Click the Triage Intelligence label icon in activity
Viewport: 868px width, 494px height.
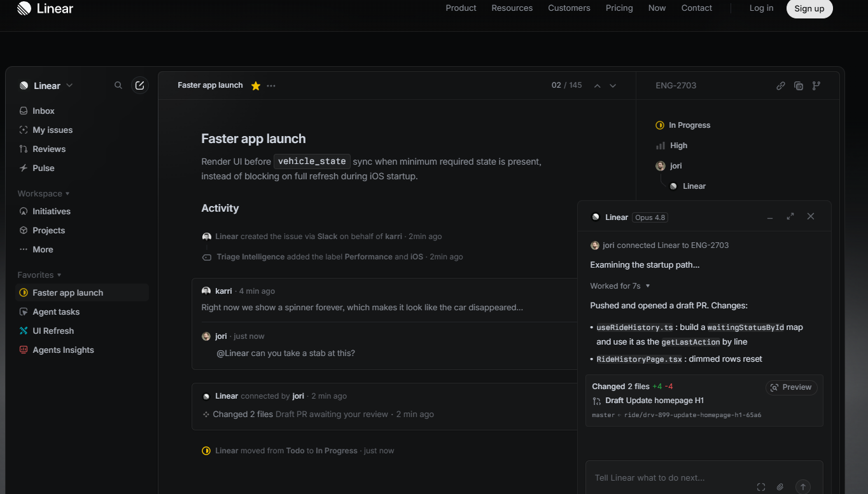pos(206,257)
